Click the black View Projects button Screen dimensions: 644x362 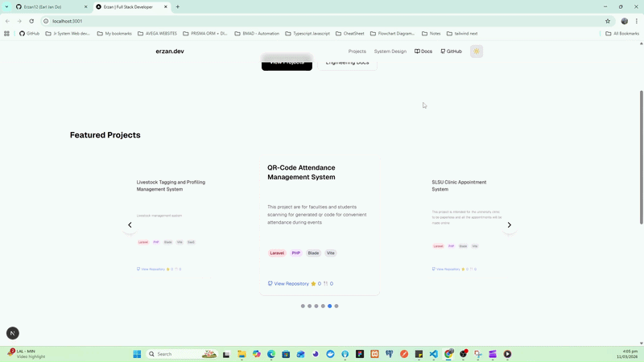[287, 63]
